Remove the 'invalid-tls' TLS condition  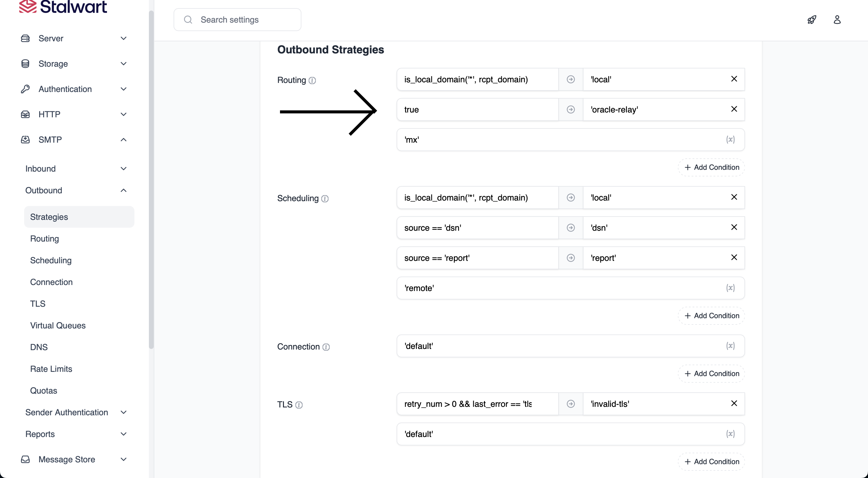pyautogui.click(x=734, y=404)
